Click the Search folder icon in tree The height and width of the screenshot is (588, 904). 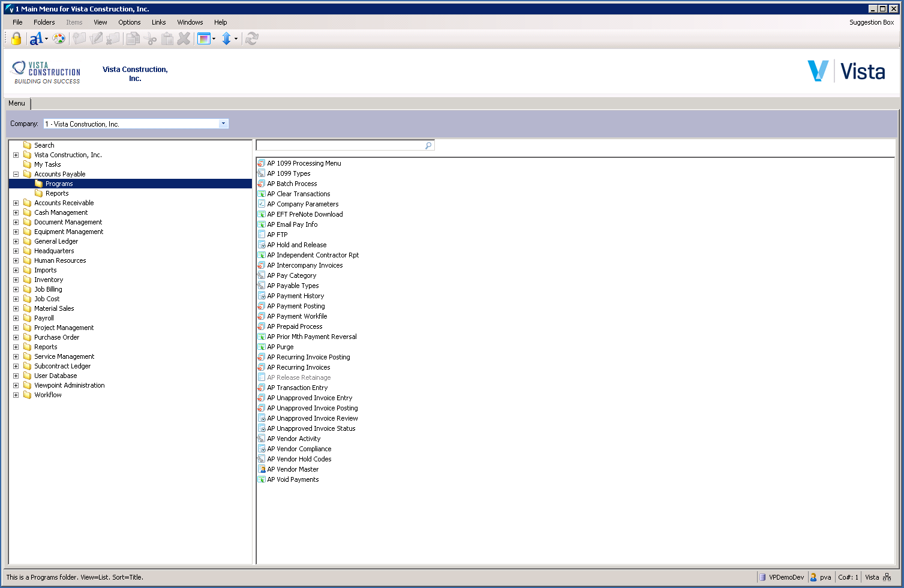coord(27,145)
